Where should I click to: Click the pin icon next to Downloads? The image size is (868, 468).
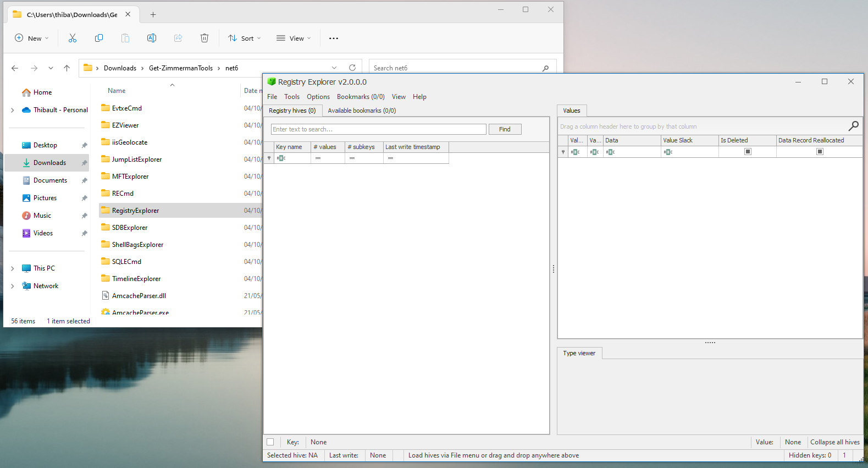(x=84, y=163)
